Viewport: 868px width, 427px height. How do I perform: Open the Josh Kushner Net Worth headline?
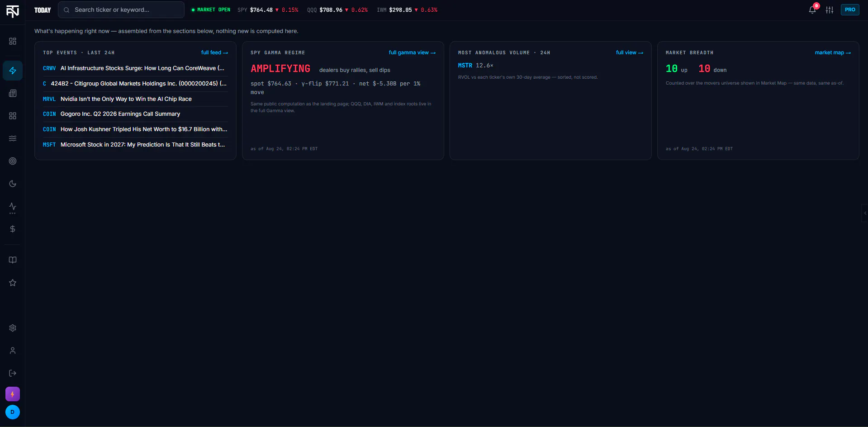point(135,129)
